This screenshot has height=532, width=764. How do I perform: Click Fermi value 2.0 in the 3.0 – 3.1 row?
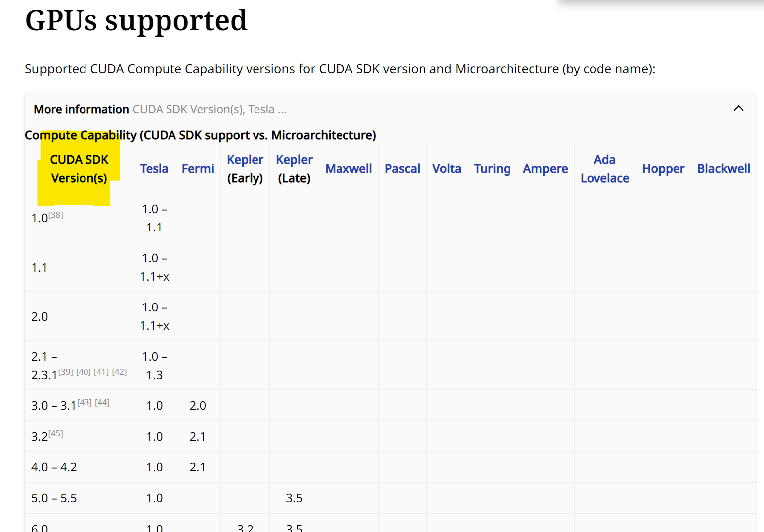198,406
